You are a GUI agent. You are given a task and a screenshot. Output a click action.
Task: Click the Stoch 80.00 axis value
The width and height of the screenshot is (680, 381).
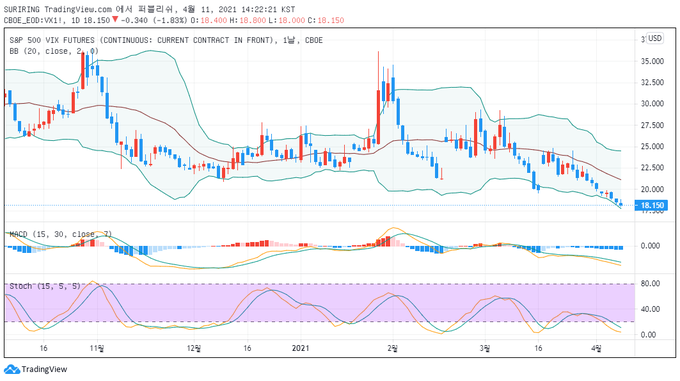coord(651,283)
